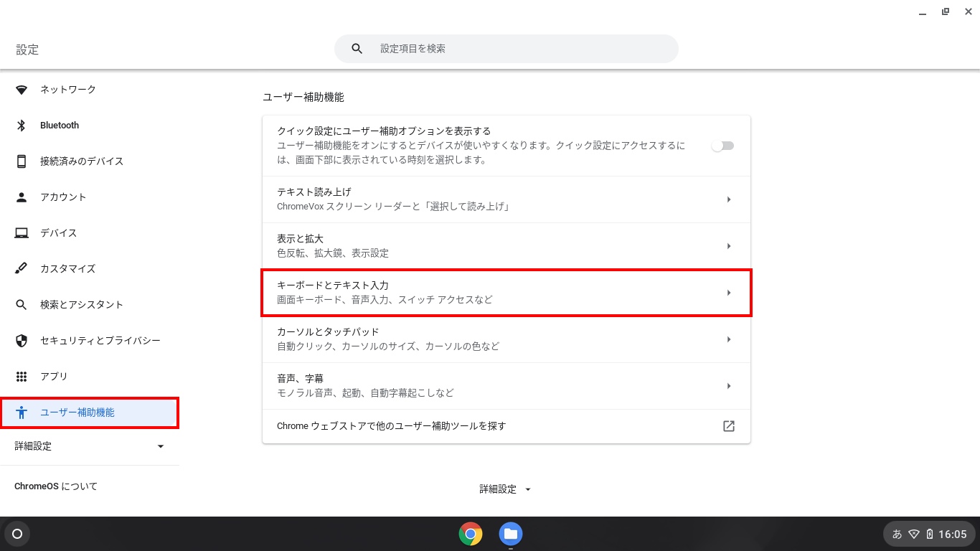The image size is (980, 551).
Task: Click the アカウント person icon
Action: pyautogui.click(x=22, y=197)
